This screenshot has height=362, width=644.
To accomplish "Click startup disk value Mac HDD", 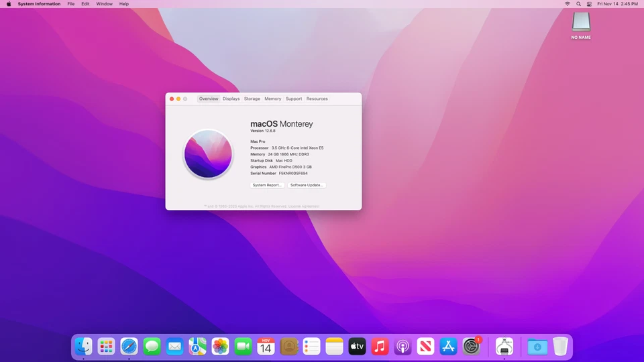I will point(284,161).
